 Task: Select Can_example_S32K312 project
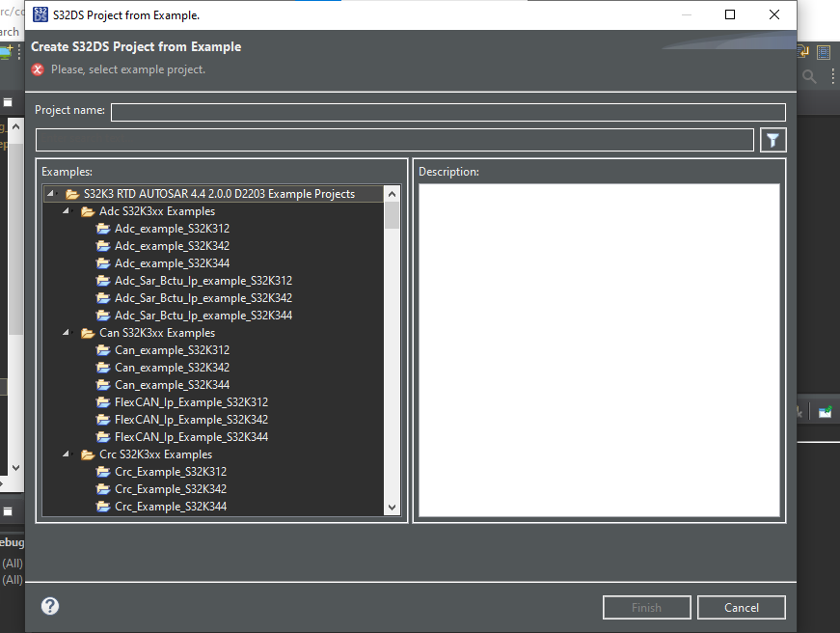click(172, 350)
